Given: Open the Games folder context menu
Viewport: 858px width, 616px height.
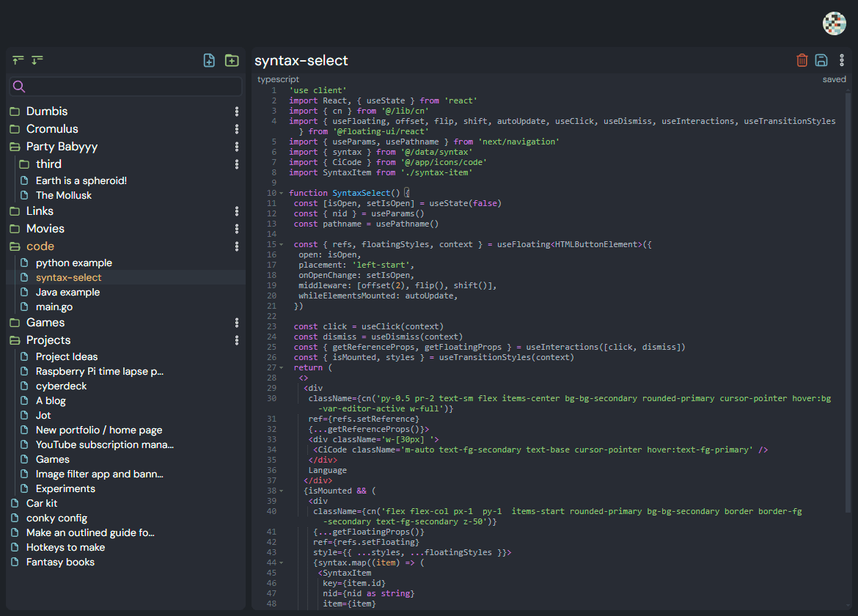Looking at the screenshot, I should tap(236, 323).
